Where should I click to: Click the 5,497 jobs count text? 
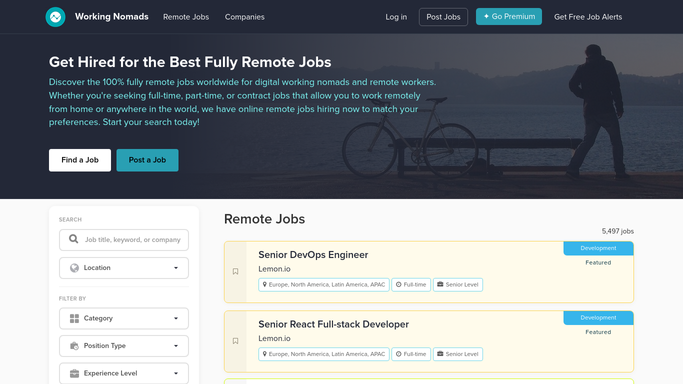point(618,231)
